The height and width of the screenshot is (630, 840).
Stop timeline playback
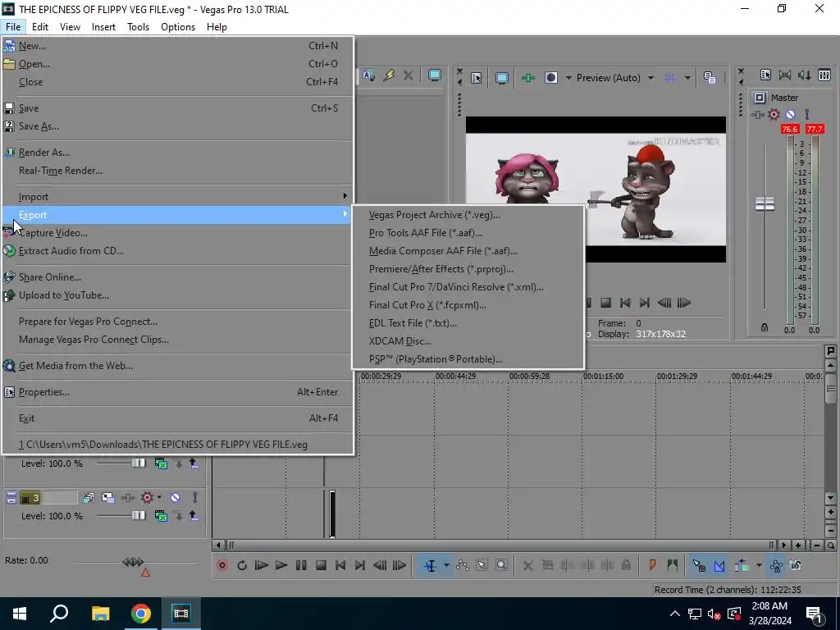(321, 565)
